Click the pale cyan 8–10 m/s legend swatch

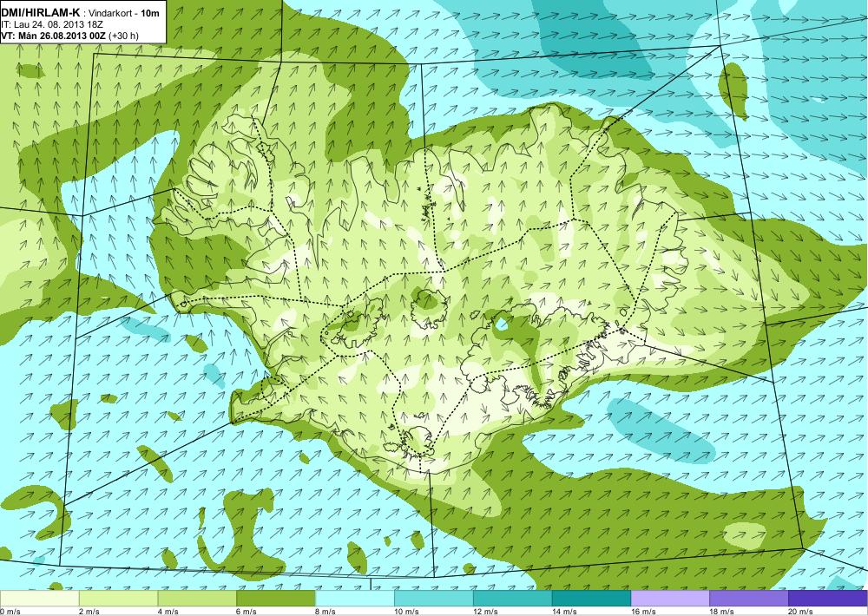[x=355, y=599]
